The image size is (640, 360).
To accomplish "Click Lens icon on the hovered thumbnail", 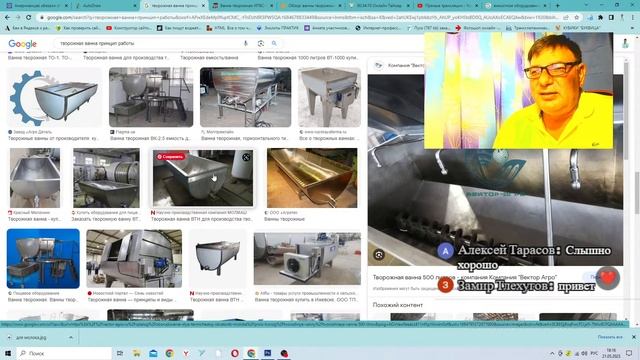I will coord(246,157).
